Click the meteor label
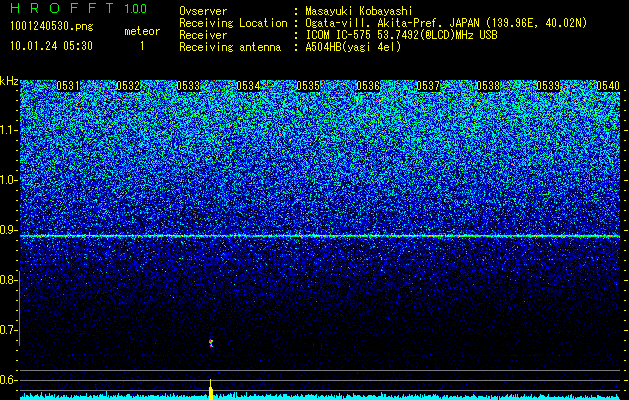Screen dimensions: 629x400 (x=142, y=31)
